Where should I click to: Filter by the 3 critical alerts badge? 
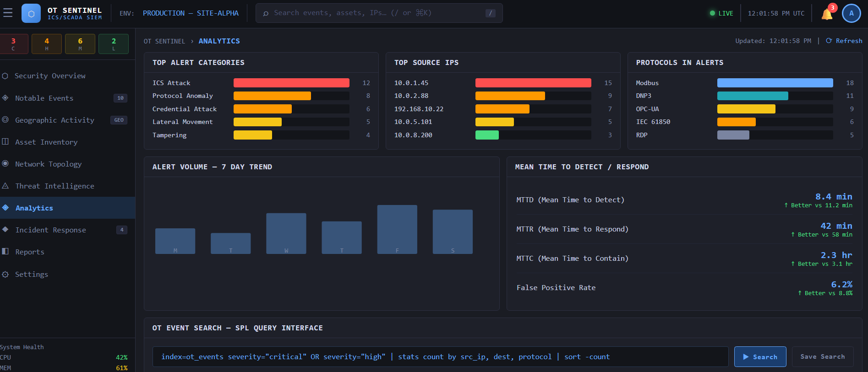pyautogui.click(x=13, y=44)
